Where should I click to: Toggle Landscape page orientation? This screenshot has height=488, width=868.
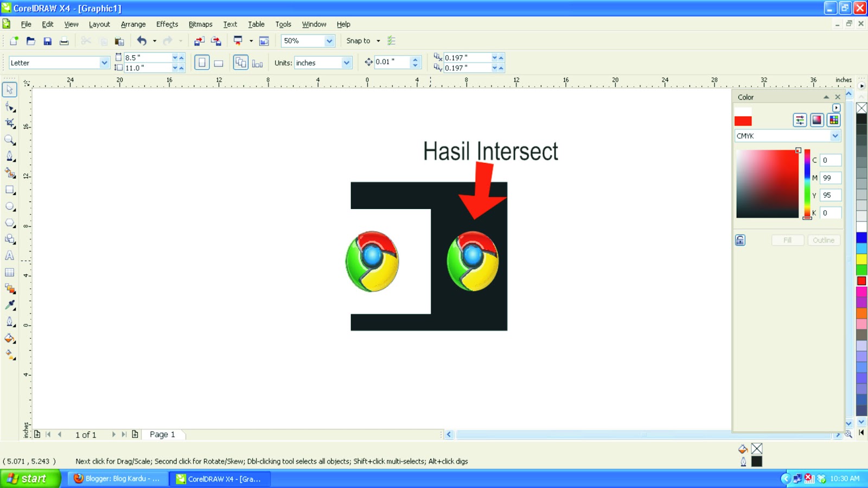point(218,63)
